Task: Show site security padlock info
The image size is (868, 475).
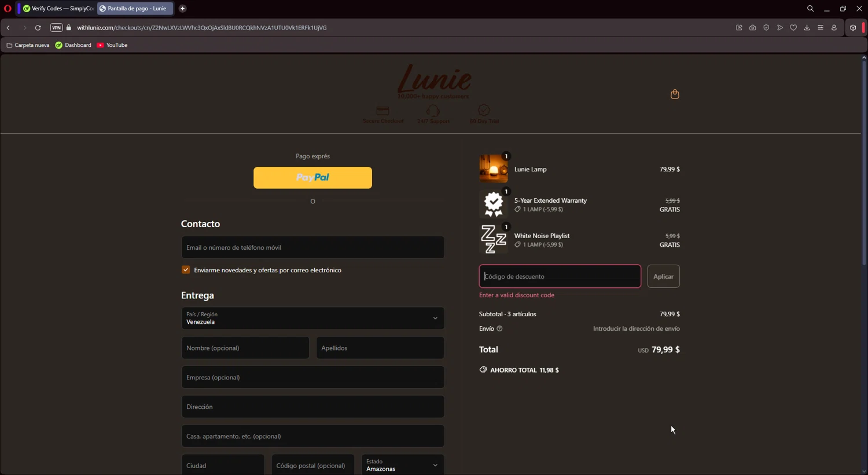Action: [x=69, y=28]
